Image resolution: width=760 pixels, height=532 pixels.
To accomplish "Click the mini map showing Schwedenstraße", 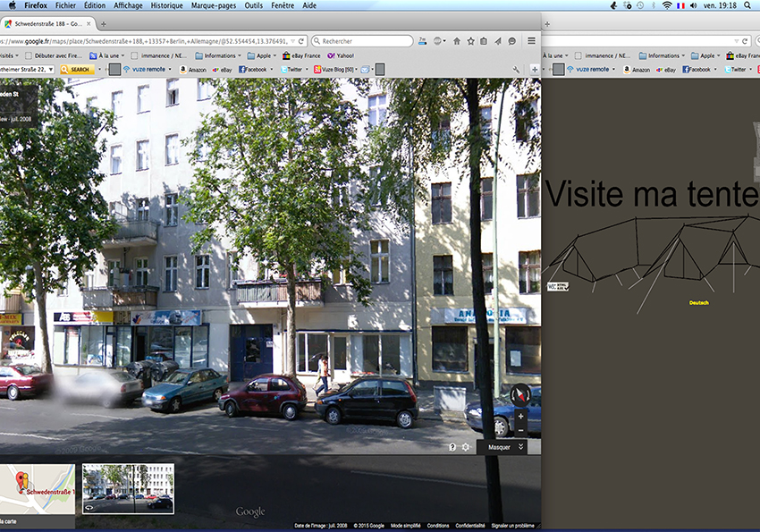I will click(x=38, y=489).
